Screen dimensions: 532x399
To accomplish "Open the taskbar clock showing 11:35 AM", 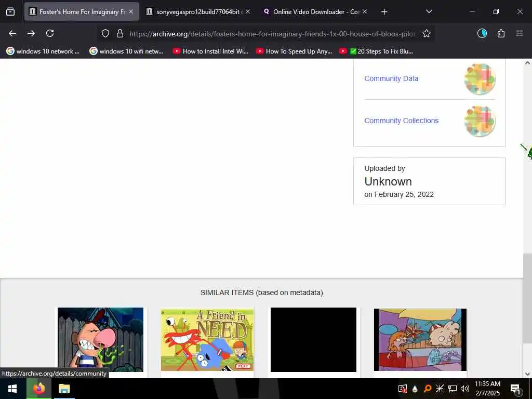I will click(487, 389).
